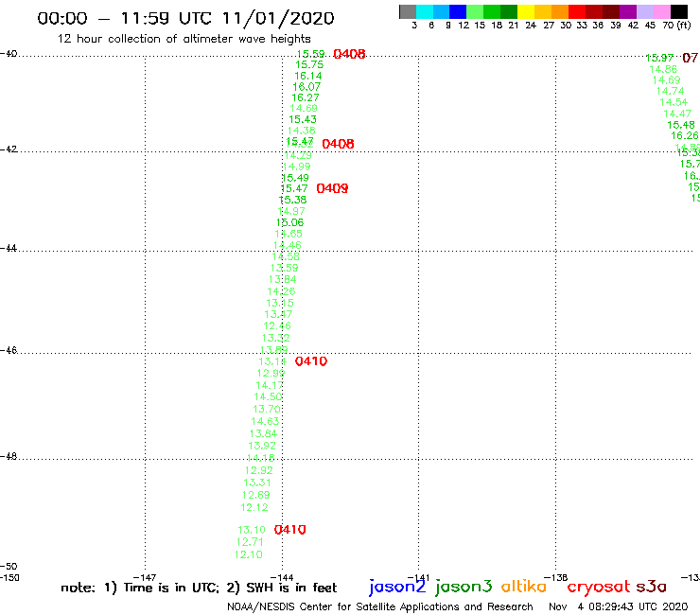Click the 16.07 wave height value
The height and width of the screenshot is (615, 700).
click(x=306, y=87)
